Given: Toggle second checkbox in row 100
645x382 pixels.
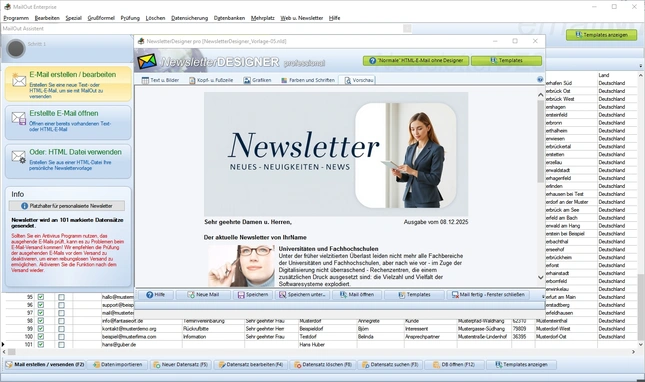Looking at the screenshot, I should point(61,336).
